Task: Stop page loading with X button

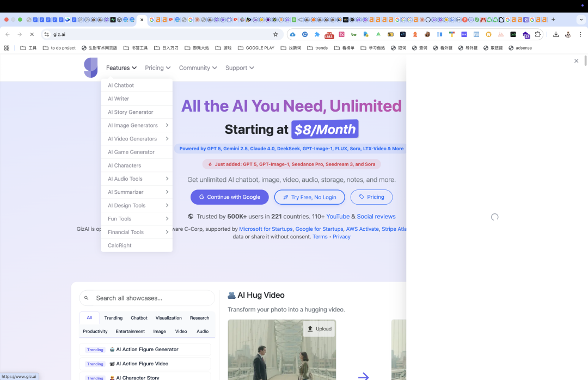Action: (32, 34)
